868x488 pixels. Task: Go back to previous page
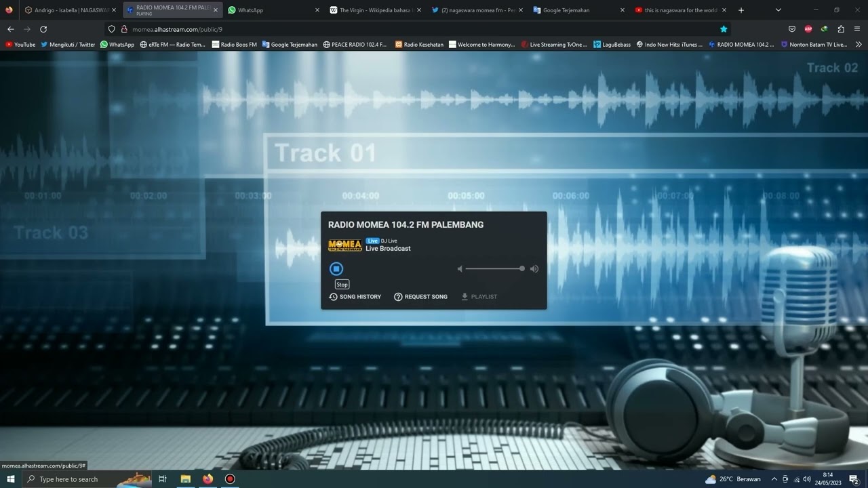coord(11,29)
